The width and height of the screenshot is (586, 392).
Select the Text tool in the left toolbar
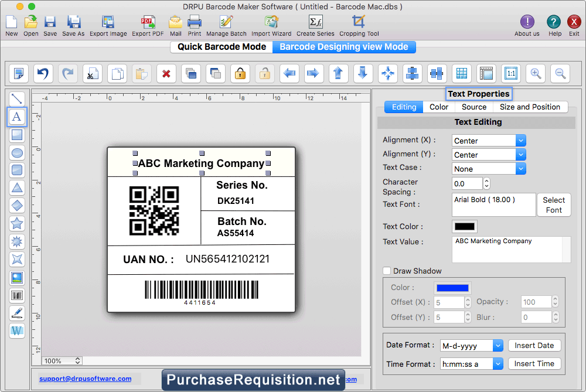(x=17, y=117)
